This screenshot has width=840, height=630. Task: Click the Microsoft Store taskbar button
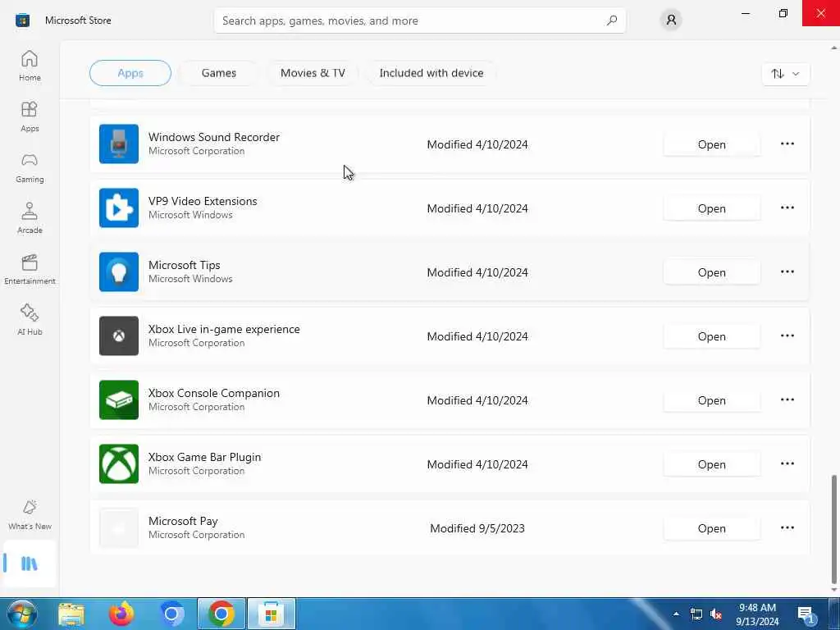(x=271, y=614)
